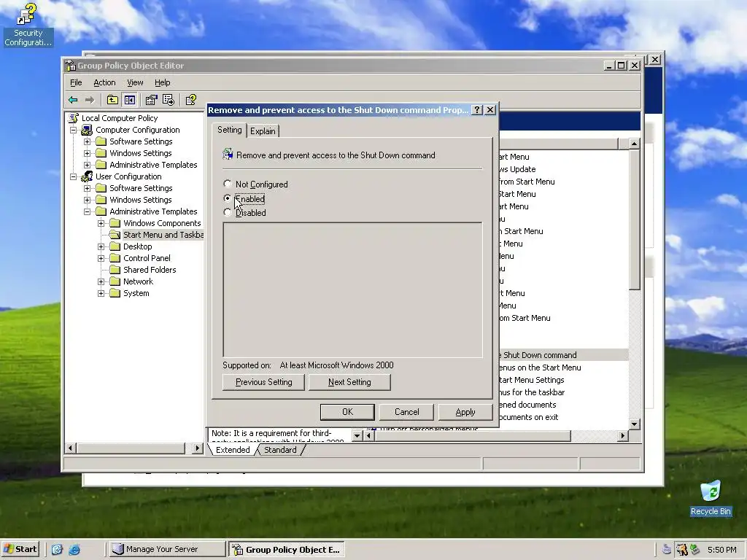Click the User Configuration node icon
Image resolution: width=747 pixels, height=560 pixels.
87,176
